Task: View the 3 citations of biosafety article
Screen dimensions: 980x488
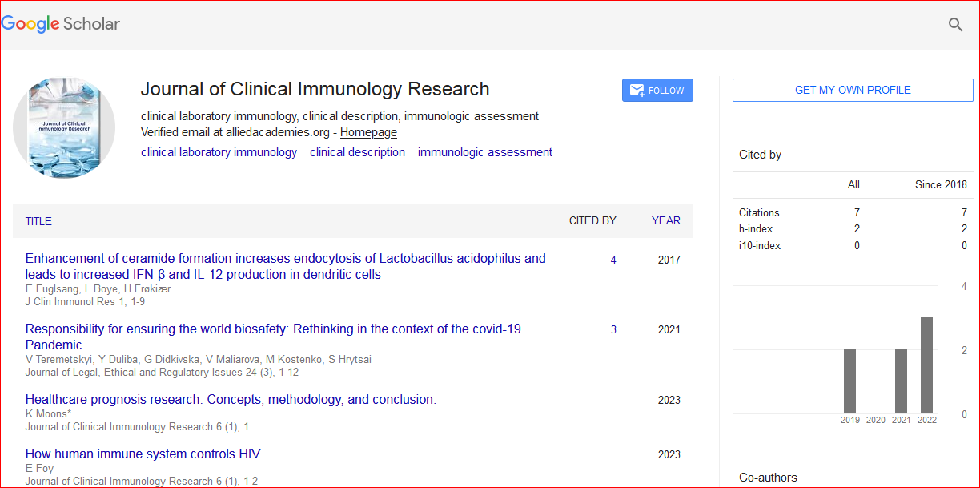Action: 613,329
